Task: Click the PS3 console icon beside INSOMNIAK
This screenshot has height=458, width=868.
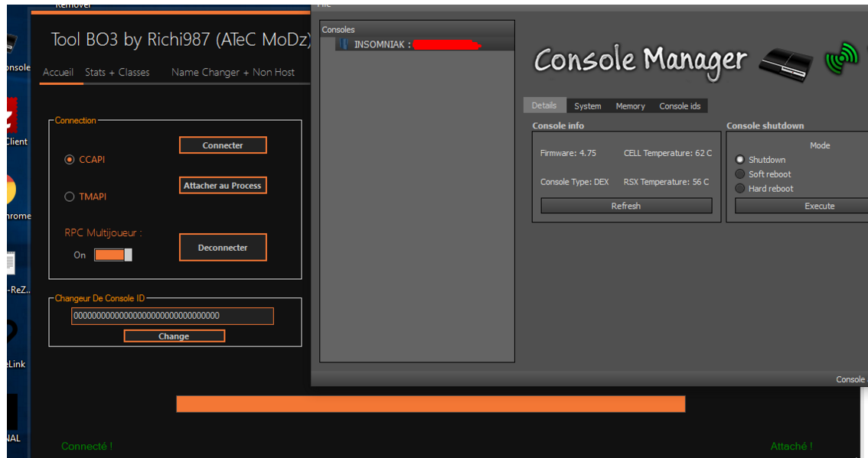Action: (344, 44)
